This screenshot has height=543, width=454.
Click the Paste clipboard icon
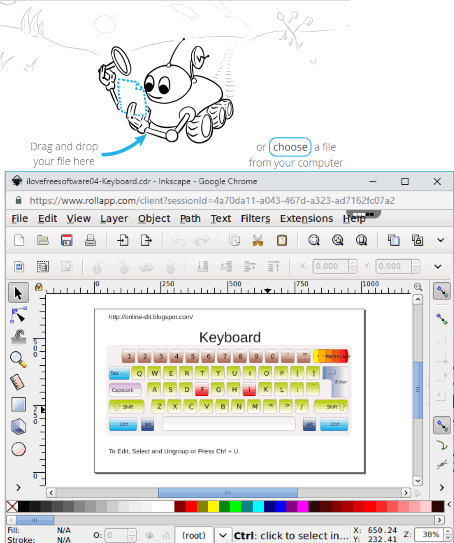(x=282, y=240)
